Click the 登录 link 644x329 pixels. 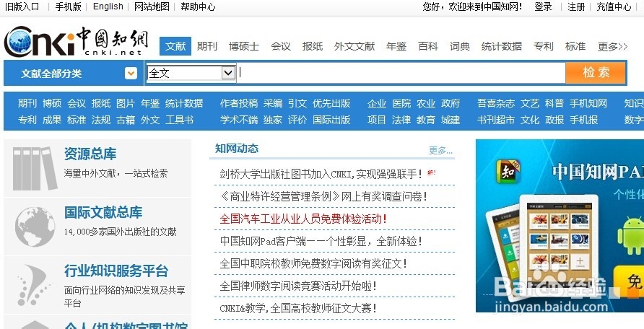click(x=543, y=6)
